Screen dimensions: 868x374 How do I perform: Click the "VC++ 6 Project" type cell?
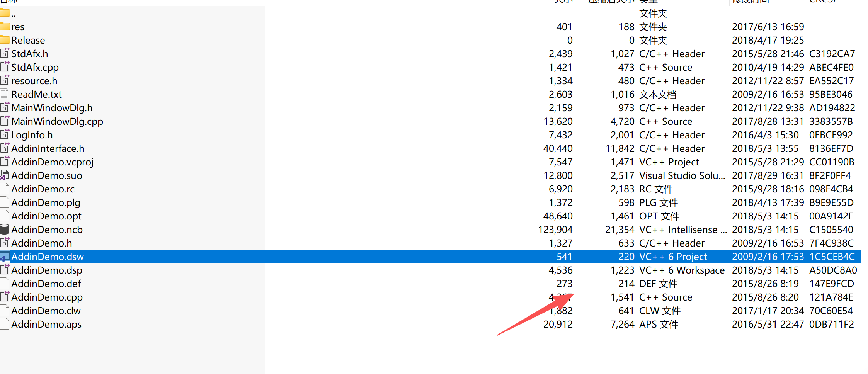pyautogui.click(x=673, y=257)
